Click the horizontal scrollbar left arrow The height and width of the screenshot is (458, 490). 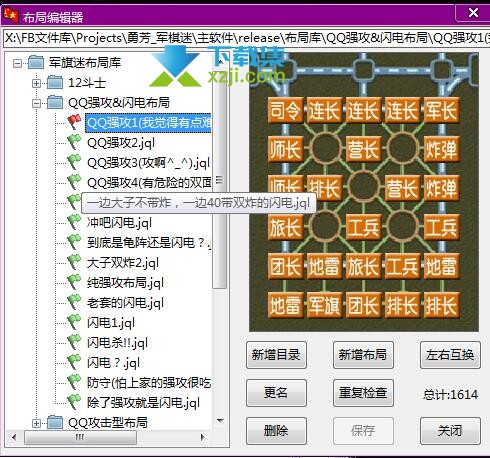(x=14, y=437)
